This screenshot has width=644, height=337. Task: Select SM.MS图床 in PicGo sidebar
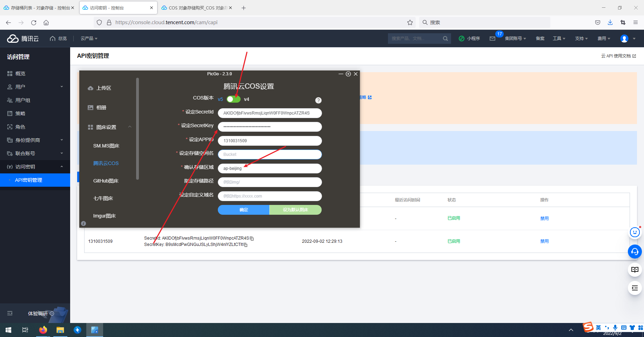(106, 146)
